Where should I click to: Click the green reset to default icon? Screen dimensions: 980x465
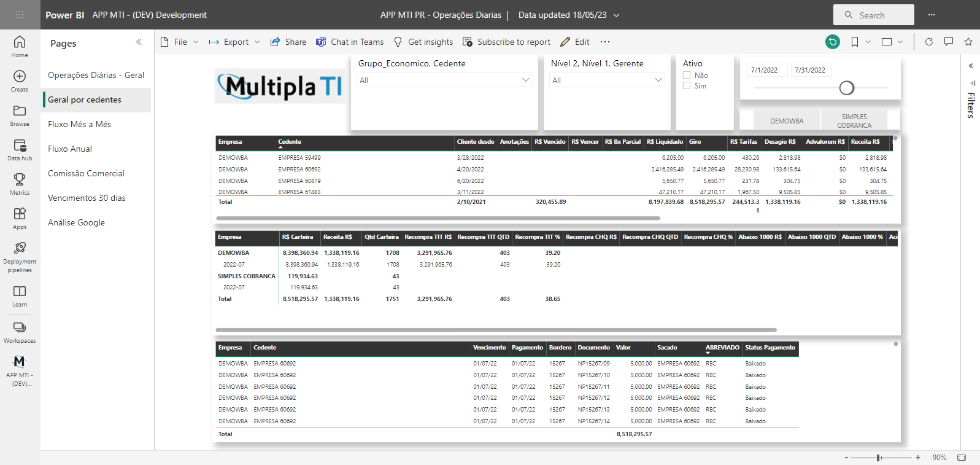click(x=833, y=42)
